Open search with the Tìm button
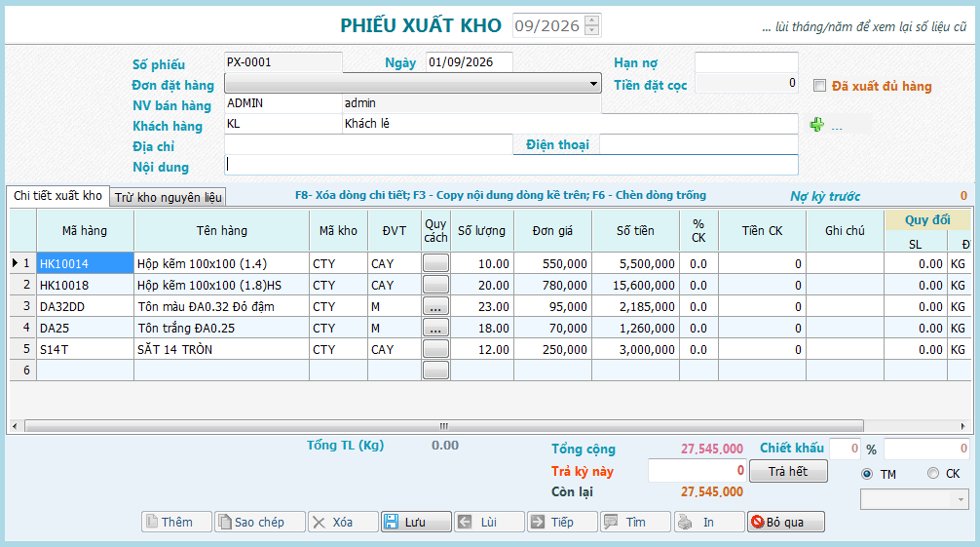This screenshot has height=547, width=980. pyautogui.click(x=635, y=522)
